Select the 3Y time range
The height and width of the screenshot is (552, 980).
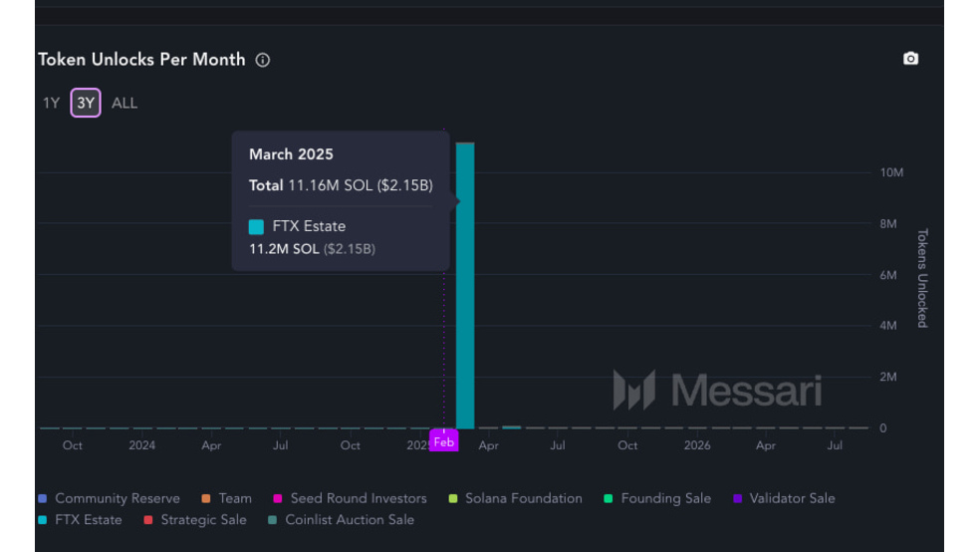coord(86,104)
